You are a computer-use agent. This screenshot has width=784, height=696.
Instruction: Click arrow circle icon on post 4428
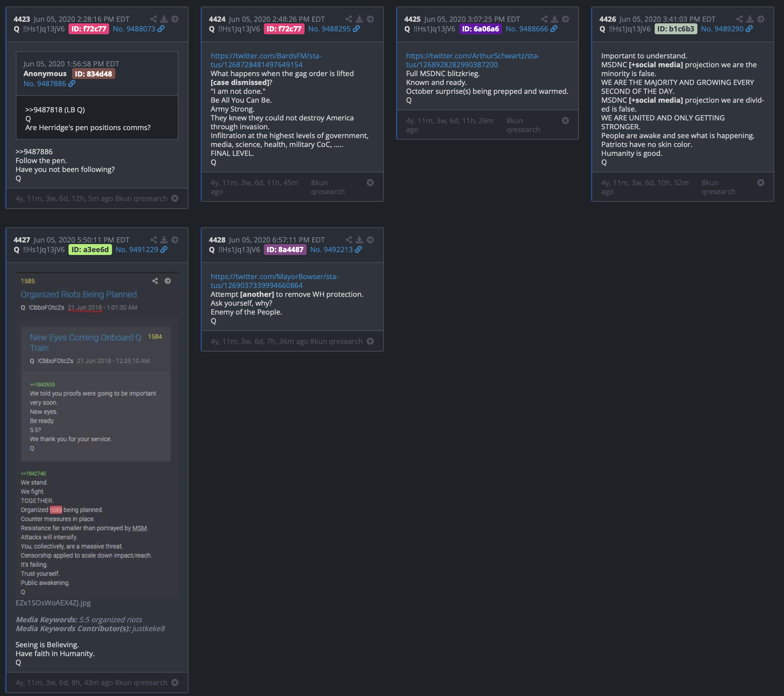pos(370,240)
